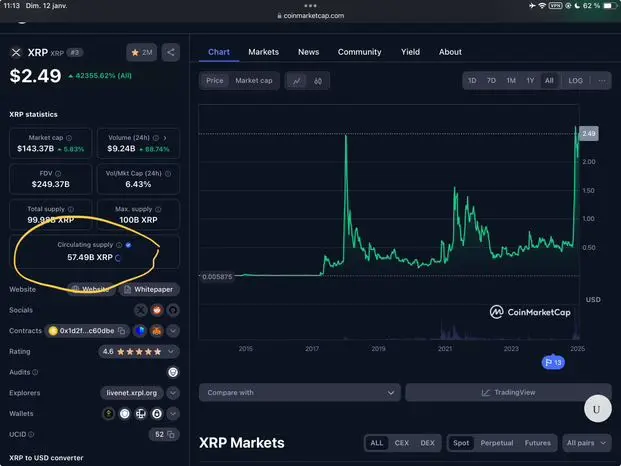Open the share button next to the watchlist star
The height and width of the screenshot is (466, 621).
coord(171,52)
